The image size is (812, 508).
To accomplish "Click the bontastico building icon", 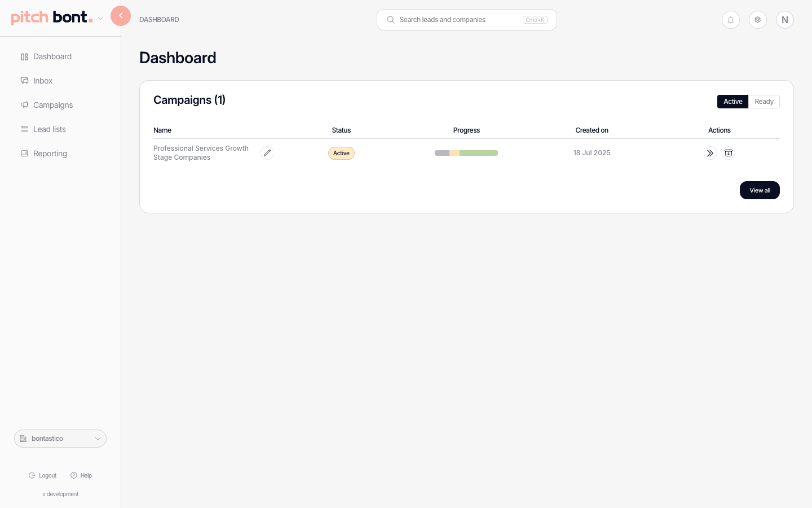I will (x=23, y=439).
